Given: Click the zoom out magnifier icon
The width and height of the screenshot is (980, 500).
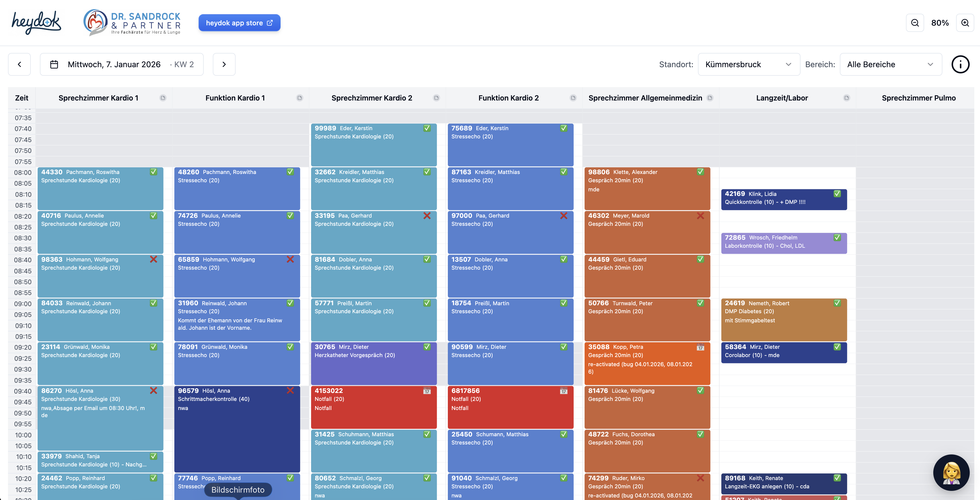Looking at the screenshot, I should pyautogui.click(x=914, y=23).
